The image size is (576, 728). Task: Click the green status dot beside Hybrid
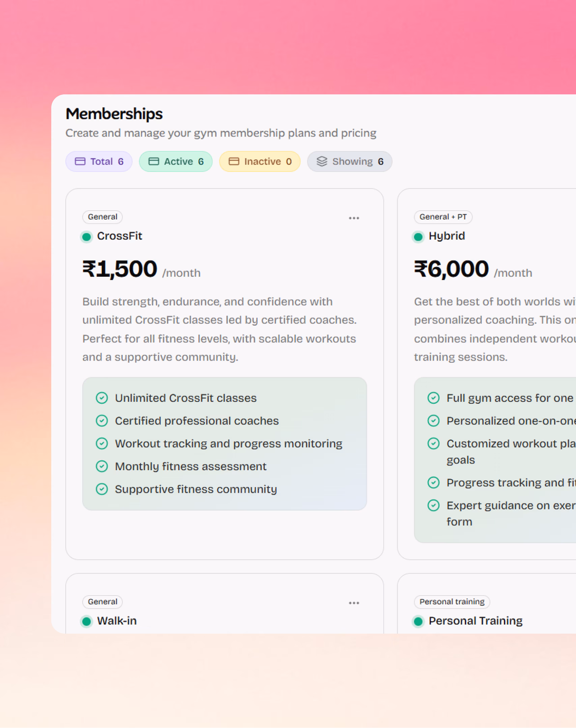(x=418, y=237)
